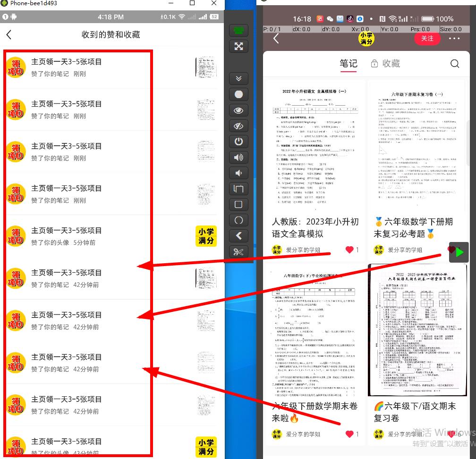
Task: Open the search icon on the notes page
Action: point(454,63)
